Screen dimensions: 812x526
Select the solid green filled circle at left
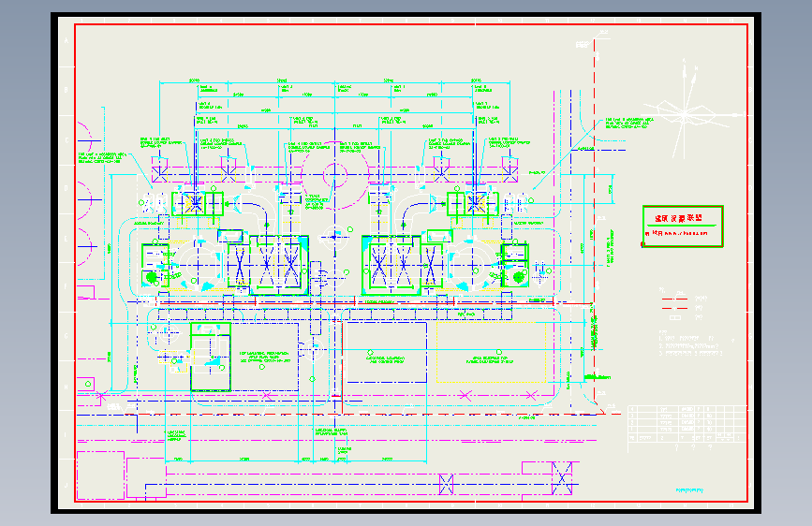[151, 278]
